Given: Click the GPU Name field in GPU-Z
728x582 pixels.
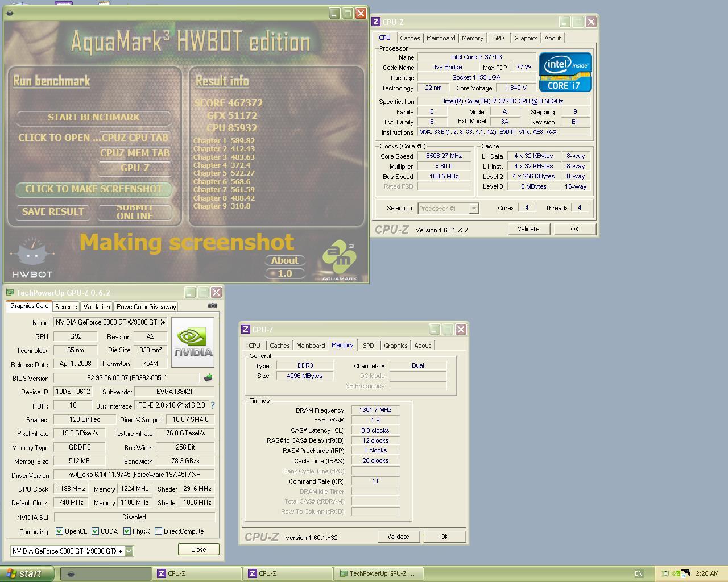Looking at the screenshot, I should tap(110, 322).
